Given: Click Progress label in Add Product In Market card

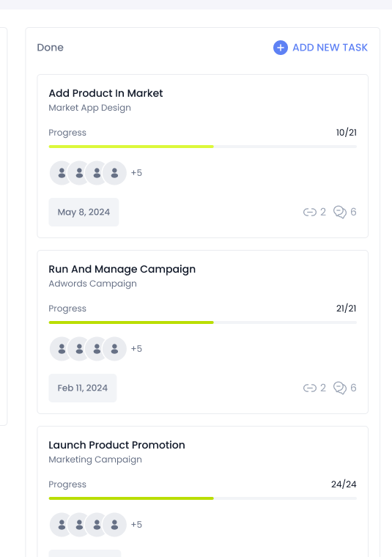Looking at the screenshot, I should pos(67,133).
